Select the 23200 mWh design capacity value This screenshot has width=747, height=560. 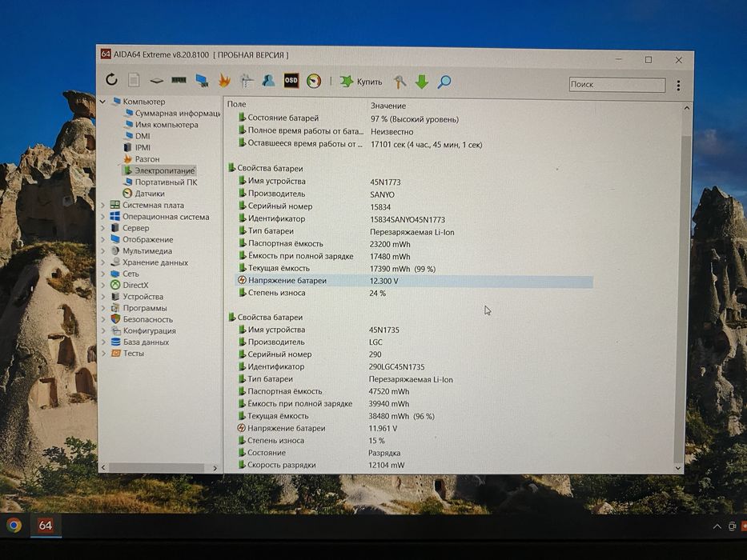coord(390,244)
